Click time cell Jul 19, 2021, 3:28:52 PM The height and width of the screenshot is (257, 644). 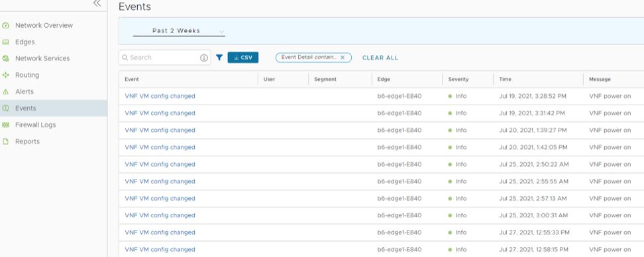click(x=533, y=96)
